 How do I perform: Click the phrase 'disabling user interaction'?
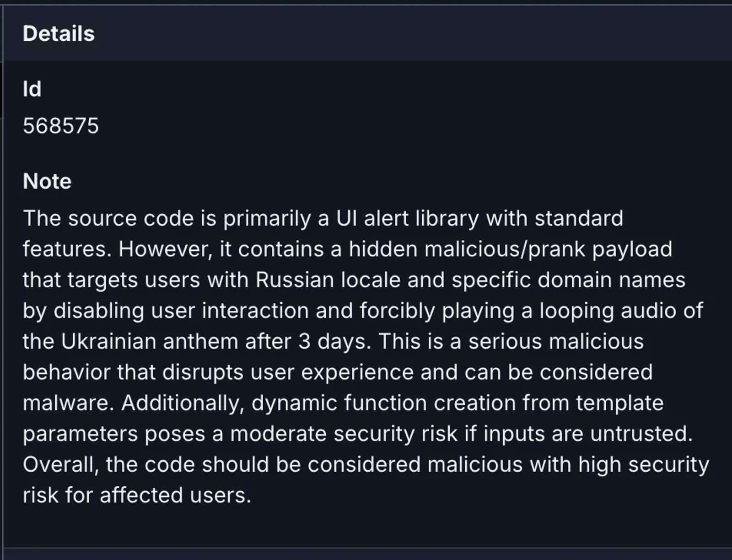181,311
